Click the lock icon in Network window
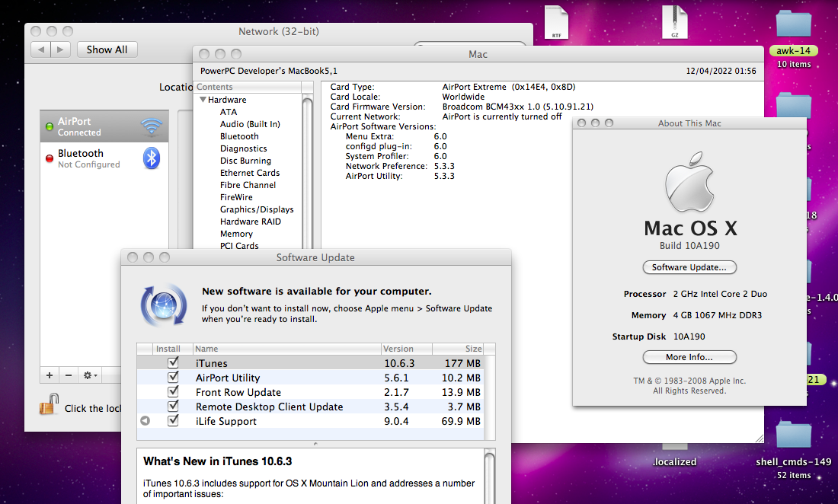838x504 pixels. pos(49,404)
